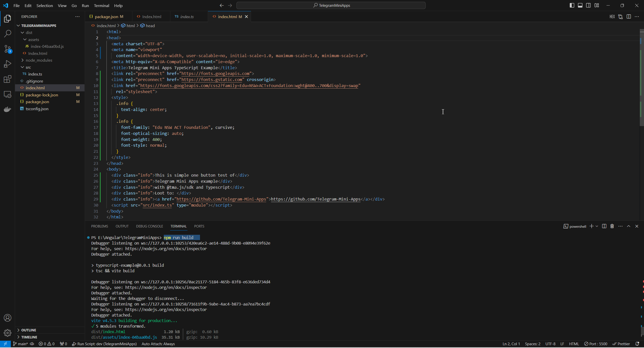
Task: Click the Prettier status bar button
Action: 621,344
